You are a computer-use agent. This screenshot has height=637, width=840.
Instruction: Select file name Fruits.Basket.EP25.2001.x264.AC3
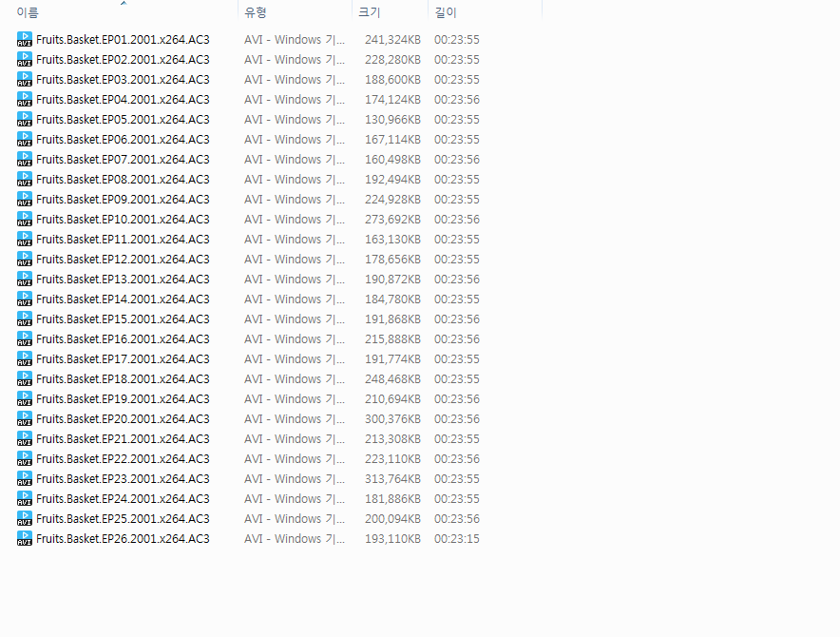[x=123, y=519]
